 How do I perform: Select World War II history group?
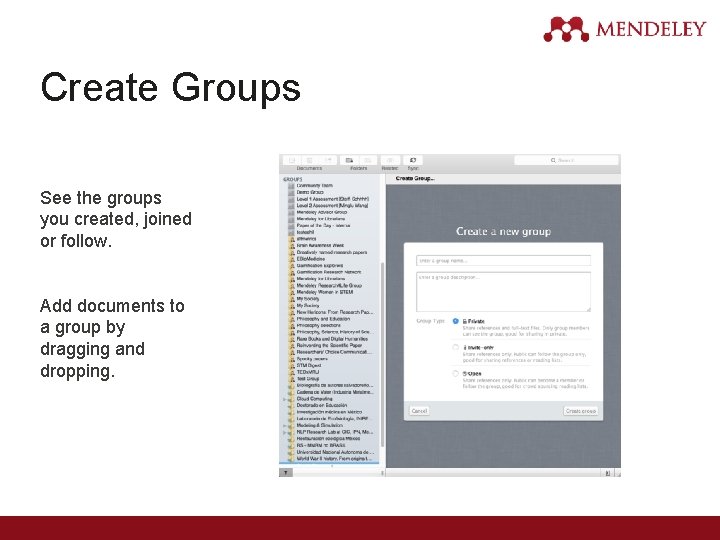(334, 459)
